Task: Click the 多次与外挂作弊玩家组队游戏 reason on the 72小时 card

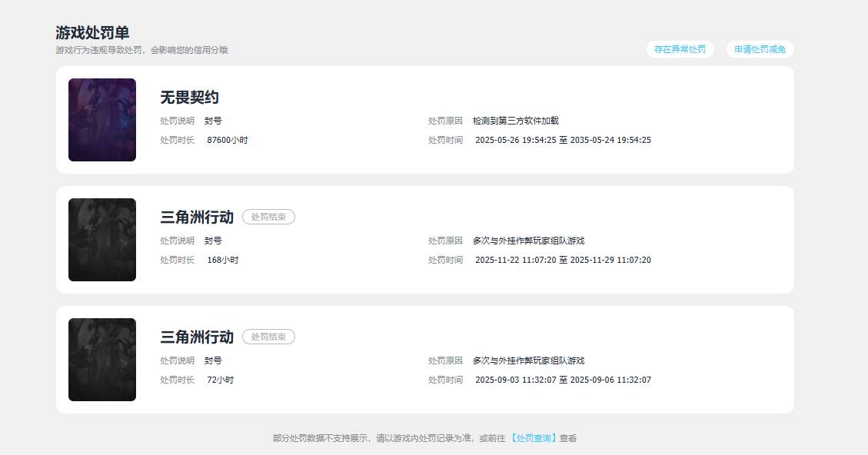Action: click(529, 360)
